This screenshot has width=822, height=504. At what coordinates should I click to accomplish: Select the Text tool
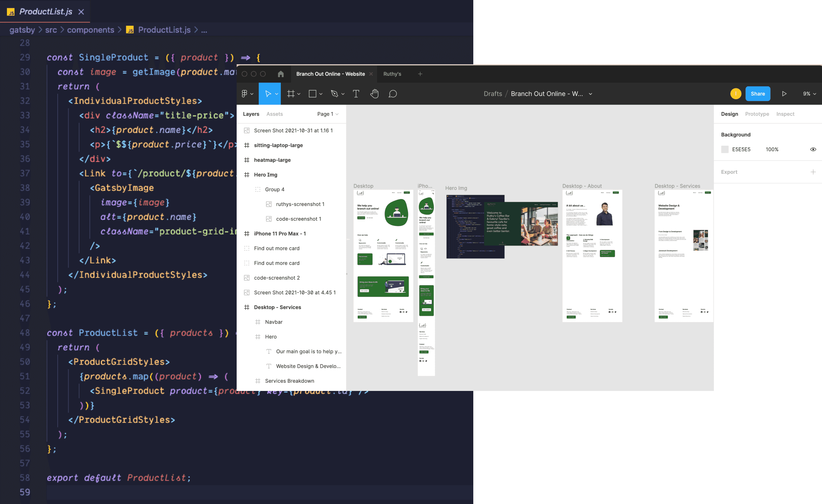coord(356,94)
